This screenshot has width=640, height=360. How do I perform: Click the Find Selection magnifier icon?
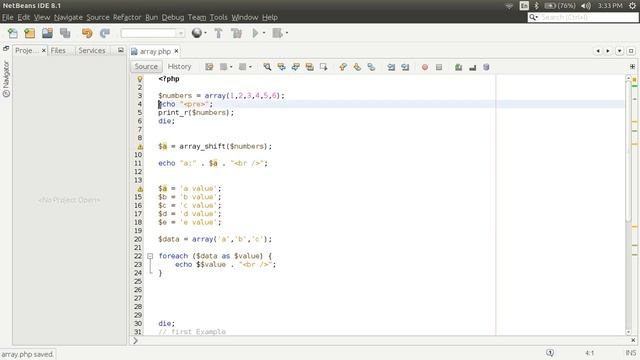[x=267, y=67]
